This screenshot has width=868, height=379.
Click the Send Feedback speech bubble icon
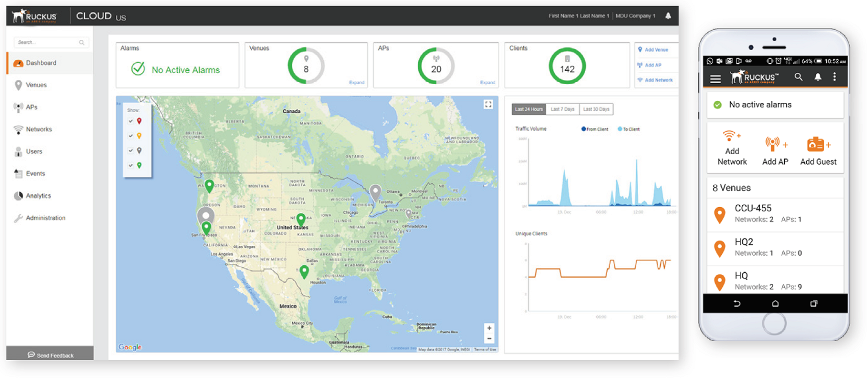31,355
